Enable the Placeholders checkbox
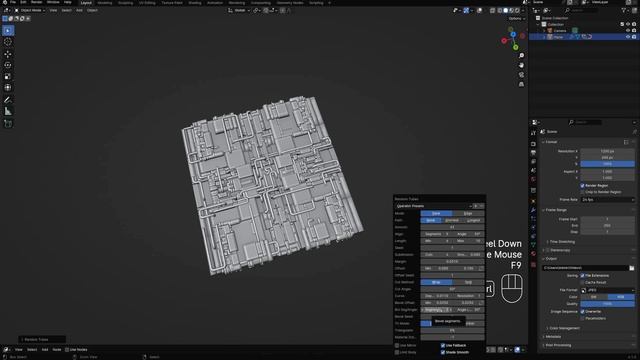This screenshot has width=640, height=360. click(582, 318)
